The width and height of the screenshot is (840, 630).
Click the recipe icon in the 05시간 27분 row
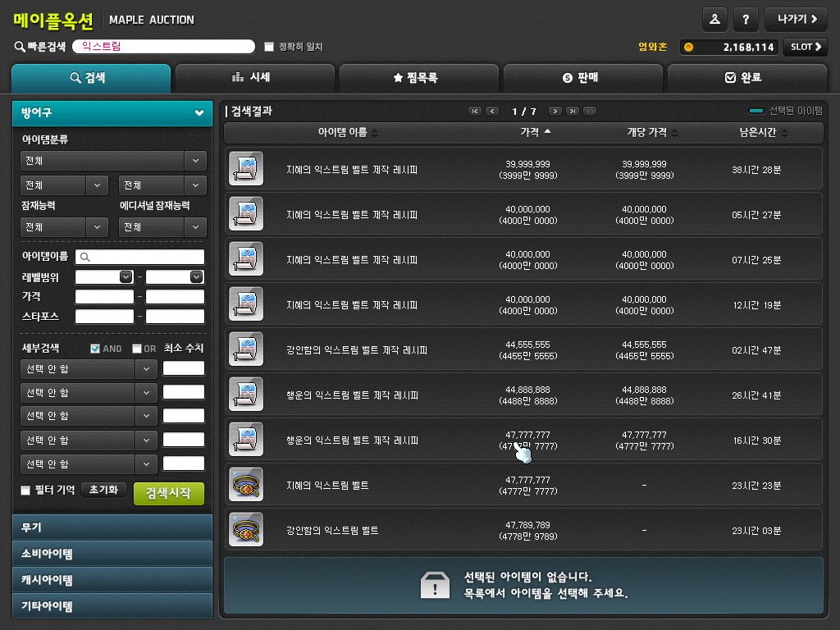[246, 214]
